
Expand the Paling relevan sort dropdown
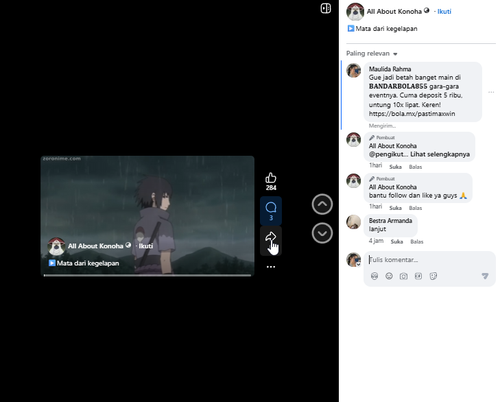[372, 54]
